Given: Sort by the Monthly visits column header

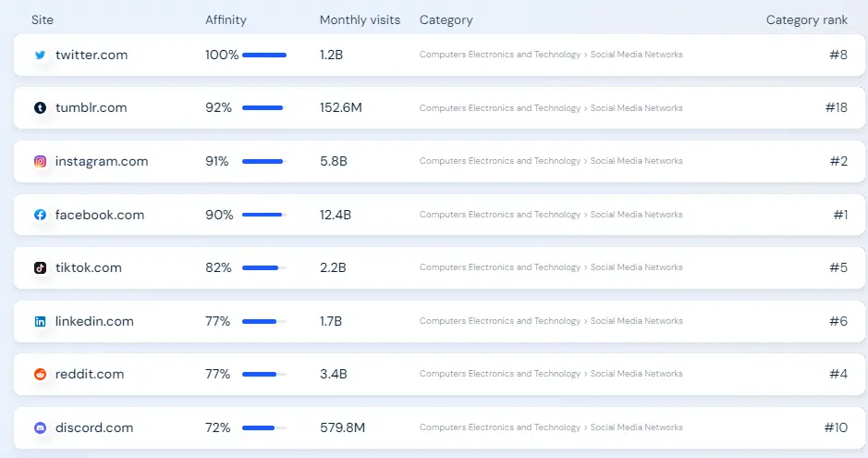Looking at the screenshot, I should (360, 20).
